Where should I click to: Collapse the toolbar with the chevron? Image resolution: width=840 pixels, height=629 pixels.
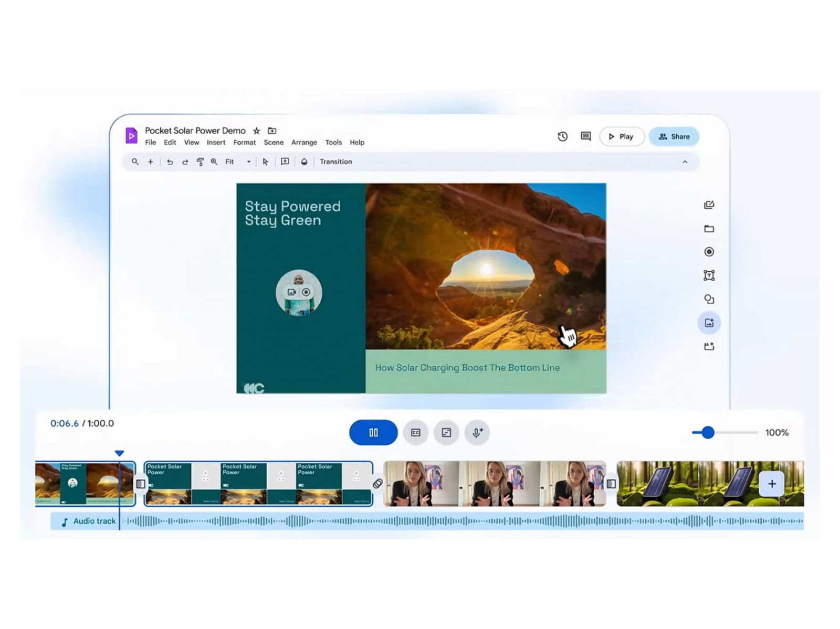pyautogui.click(x=685, y=162)
